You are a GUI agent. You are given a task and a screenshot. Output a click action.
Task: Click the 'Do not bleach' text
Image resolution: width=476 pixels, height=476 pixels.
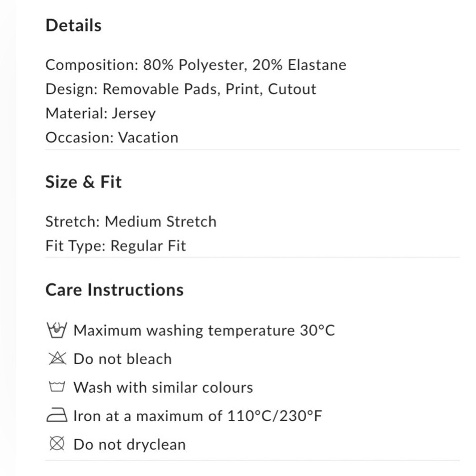(x=122, y=359)
